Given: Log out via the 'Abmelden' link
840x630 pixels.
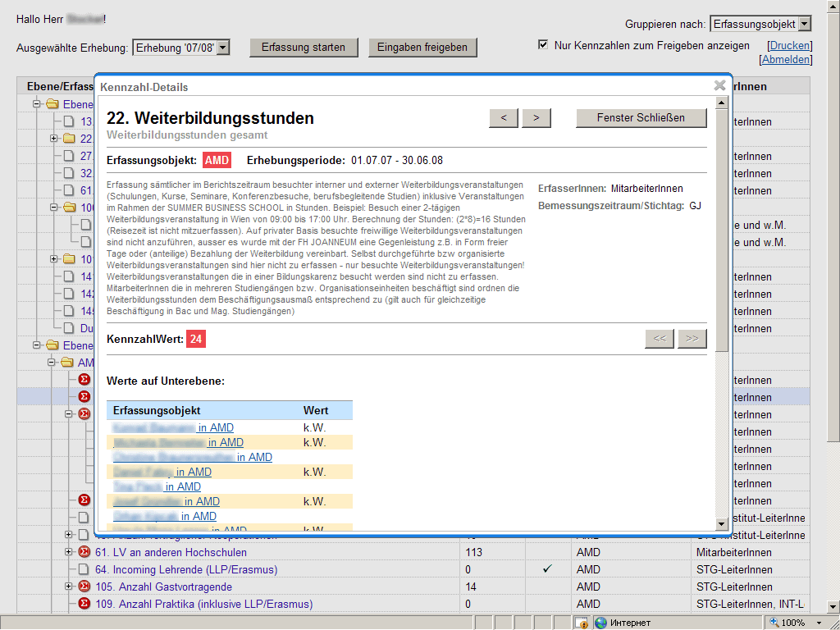Looking at the screenshot, I should (787, 59).
